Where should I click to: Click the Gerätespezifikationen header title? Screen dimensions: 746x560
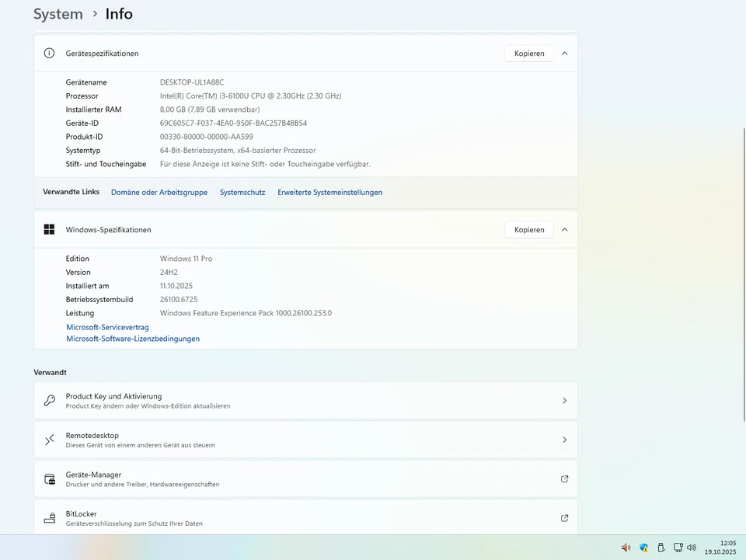[x=102, y=54]
